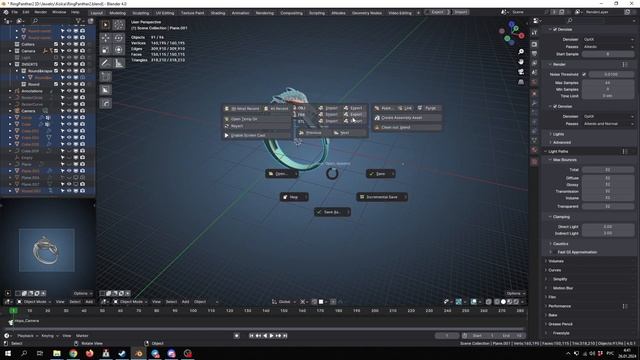The width and height of the screenshot is (640, 360).
Task: Click the viewport pan hand icon
Action: click(521, 62)
